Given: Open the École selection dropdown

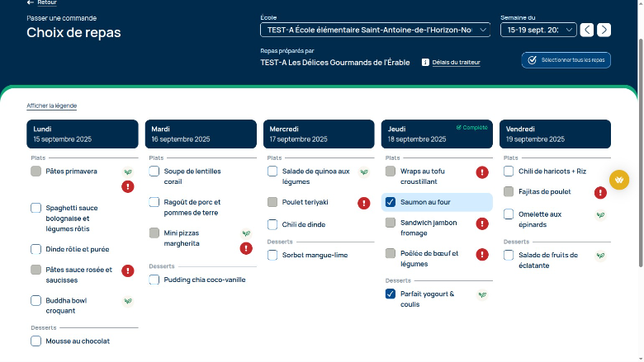Looking at the screenshot, I should [375, 30].
